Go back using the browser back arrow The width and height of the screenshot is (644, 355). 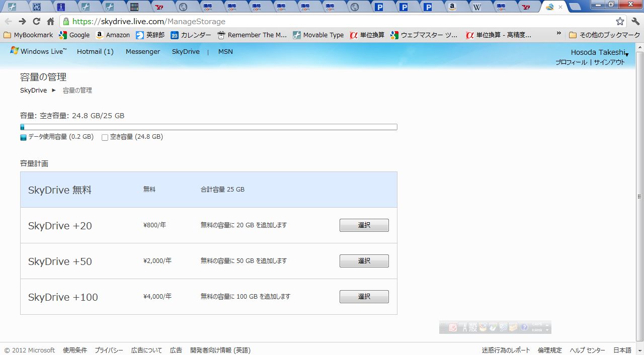click(x=8, y=21)
